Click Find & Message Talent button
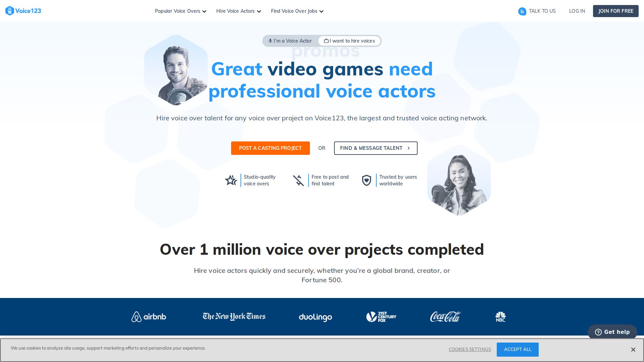Image resolution: width=644 pixels, height=362 pixels. [375, 148]
